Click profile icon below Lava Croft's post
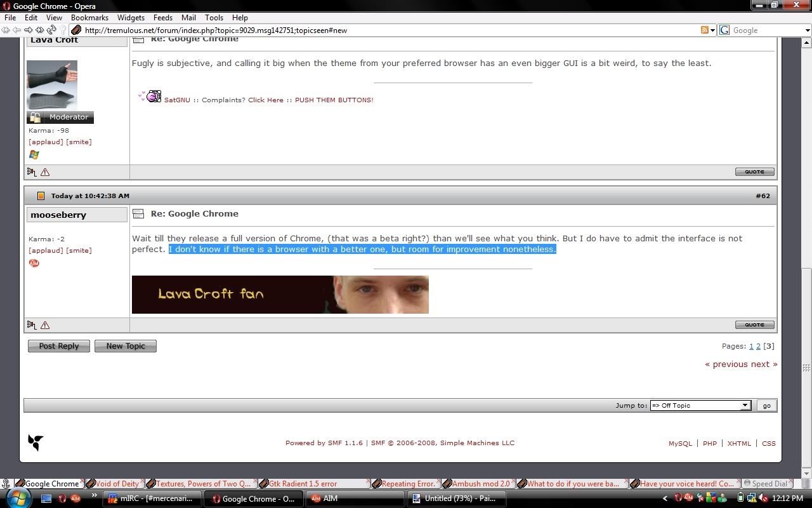This screenshot has height=508, width=812. (32, 172)
